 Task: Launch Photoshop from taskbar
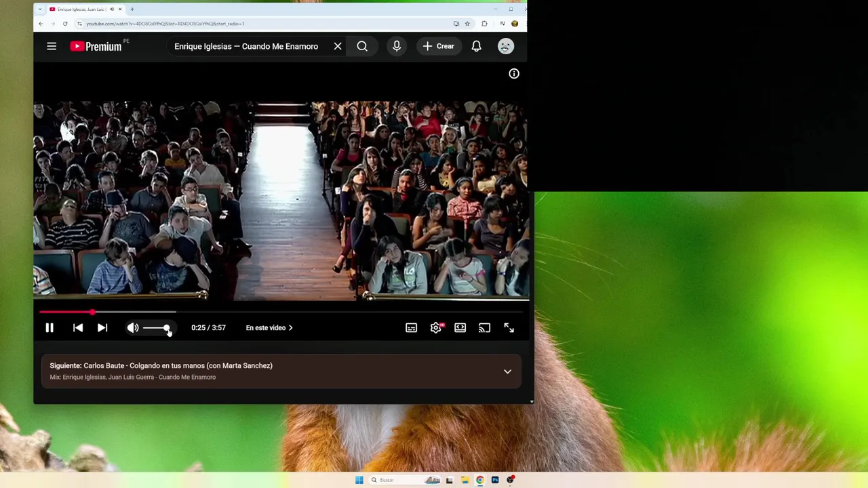pyautogui.click(x=495, y=480)
